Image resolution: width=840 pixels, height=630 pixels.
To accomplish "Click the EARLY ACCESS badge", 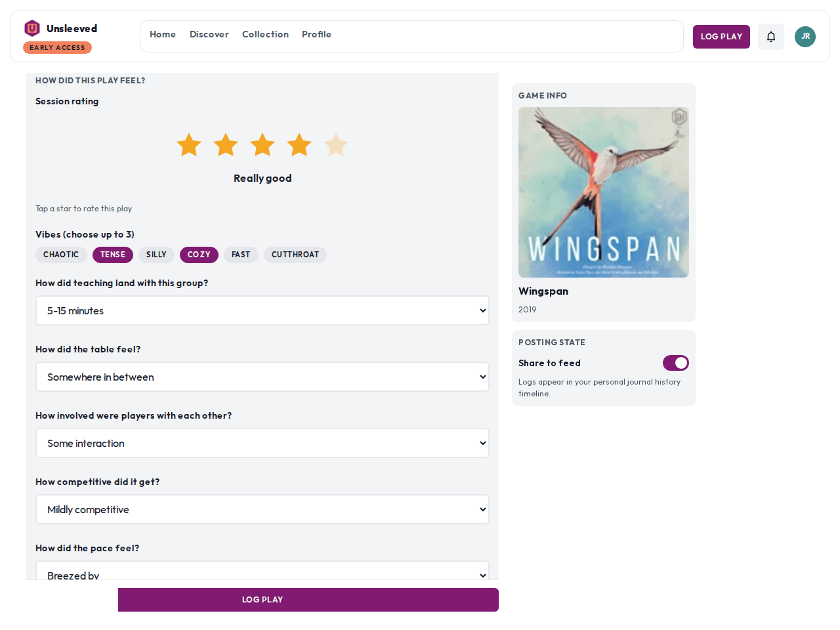I will 57,47.
